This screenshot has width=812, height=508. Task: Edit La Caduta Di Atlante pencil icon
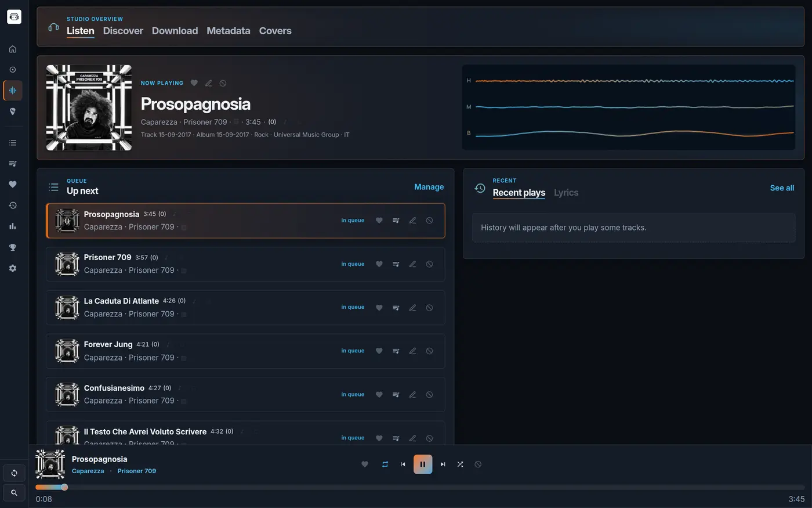413,308
